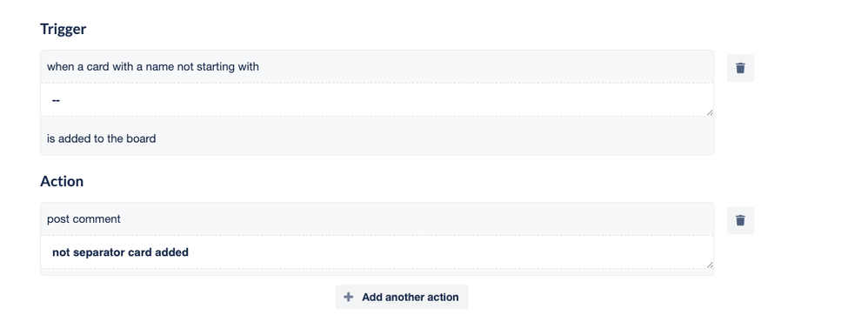This screenshot has height=322, width=868.
Task: Remove the post comment action via trash icon
Action: point(740,220)
